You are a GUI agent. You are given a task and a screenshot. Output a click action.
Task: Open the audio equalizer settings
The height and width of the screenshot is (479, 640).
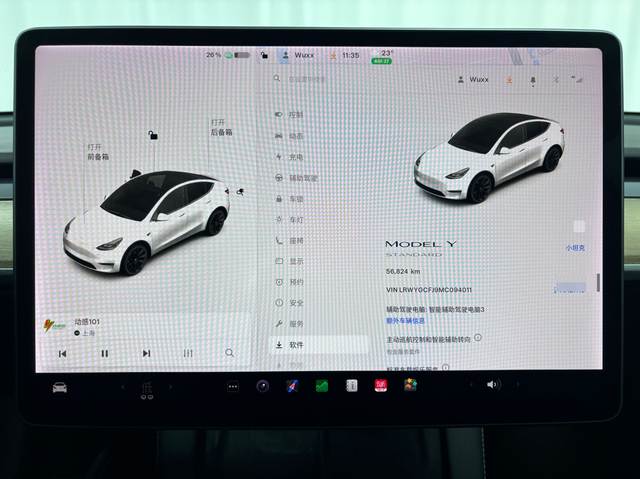188,353
